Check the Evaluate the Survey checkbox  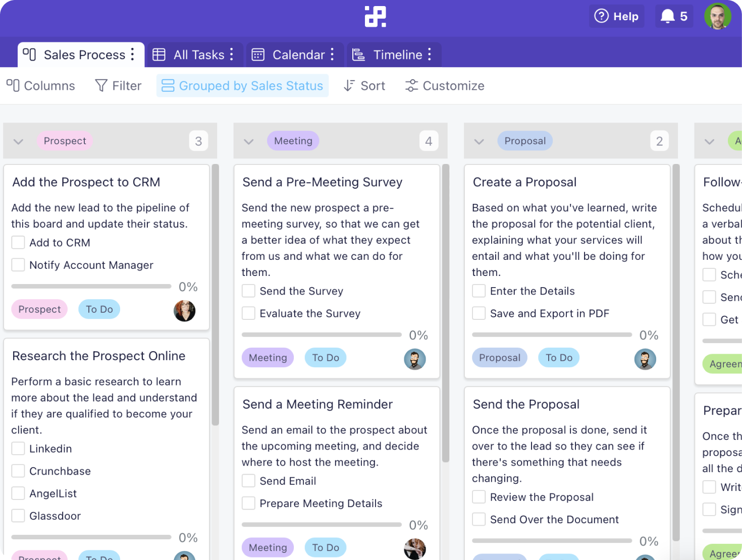(x=248, y=313)
